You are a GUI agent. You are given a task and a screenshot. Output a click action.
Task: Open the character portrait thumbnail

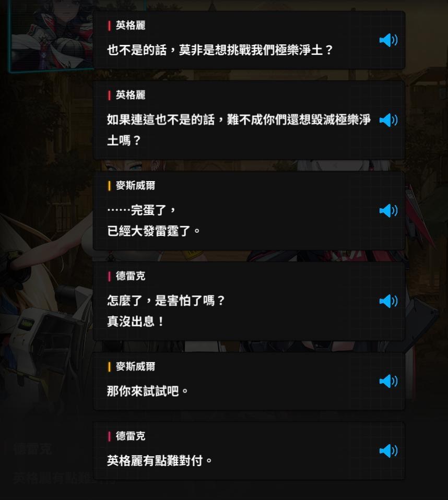click(51, 35)
